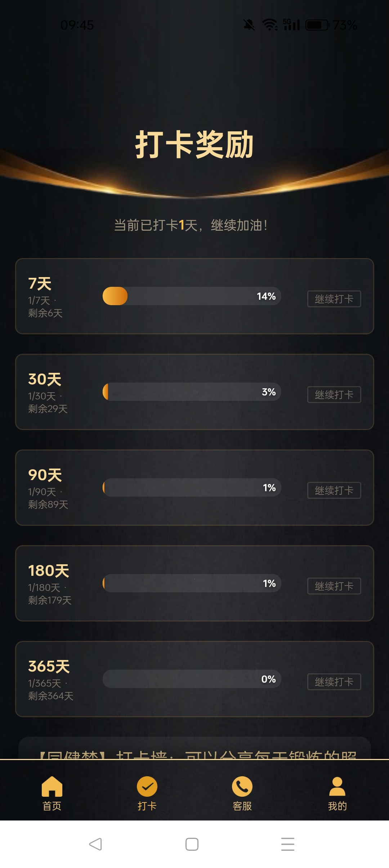The height and width of the screenshot is (868, 389).
Task: Tap the My profile person icon
Action: point(337,786)
